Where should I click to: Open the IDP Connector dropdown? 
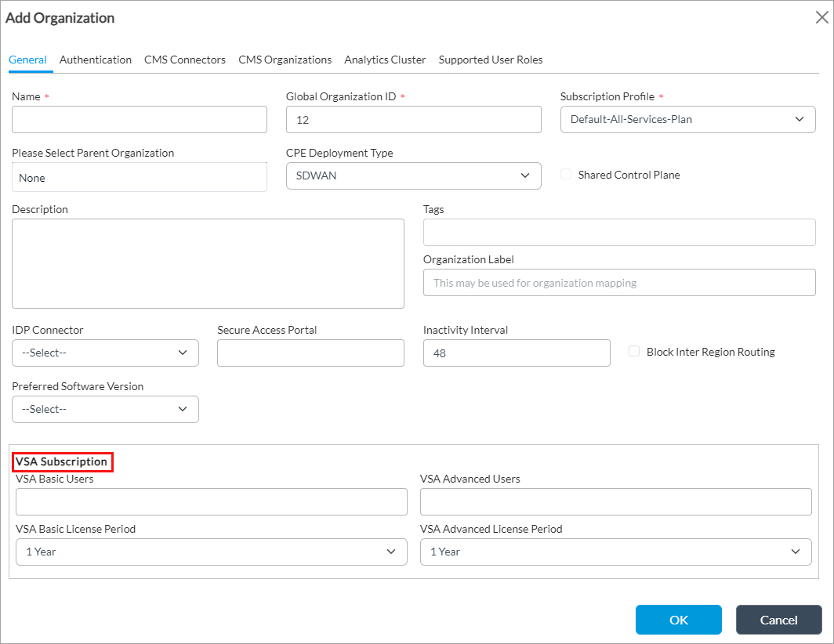click(105, 353)
